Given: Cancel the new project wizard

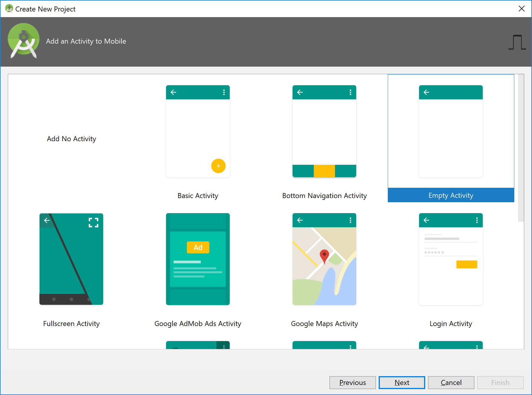Looking at the screenshot, I should (x=451, y=382).
